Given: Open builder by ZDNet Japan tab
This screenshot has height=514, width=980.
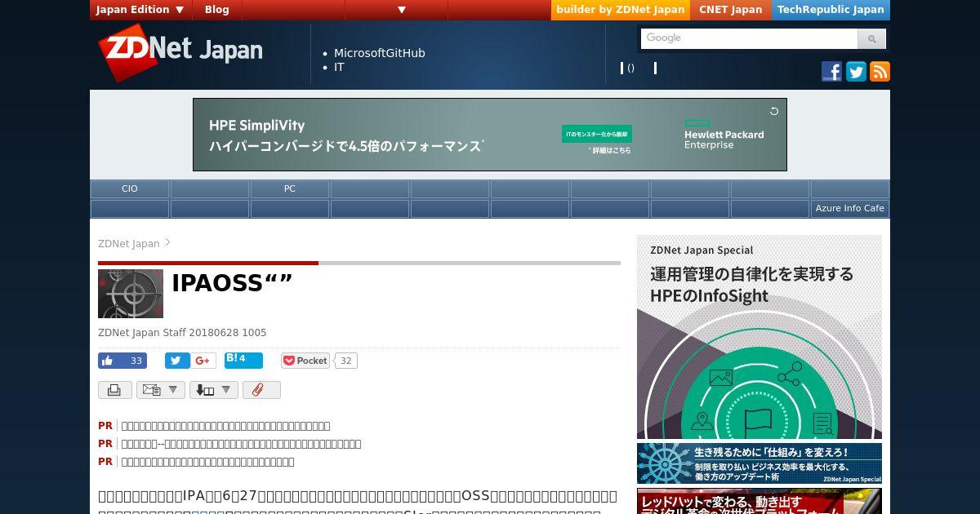Looking at the screenshot, I should (621, 10).
